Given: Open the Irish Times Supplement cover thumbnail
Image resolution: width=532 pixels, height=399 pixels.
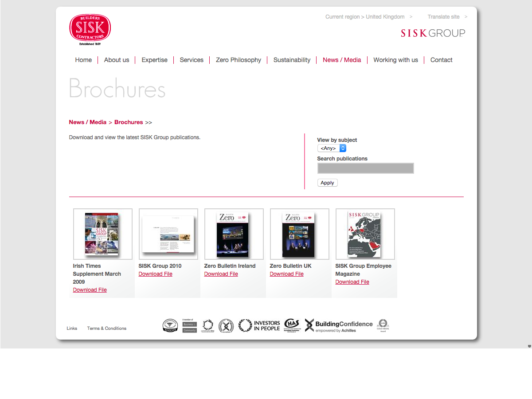Looking at the screenshot, I should [x=103, y=234].
